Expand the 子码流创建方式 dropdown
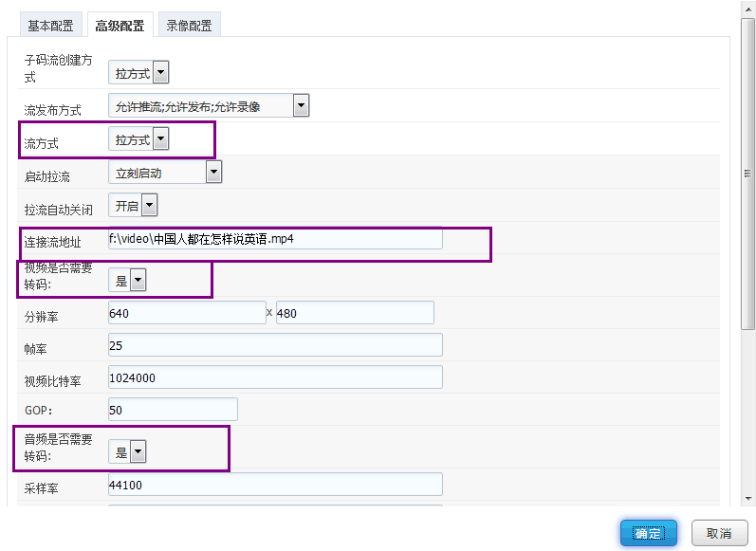The height and width of the screenshot is (551, 756). [x=138, y=72]
